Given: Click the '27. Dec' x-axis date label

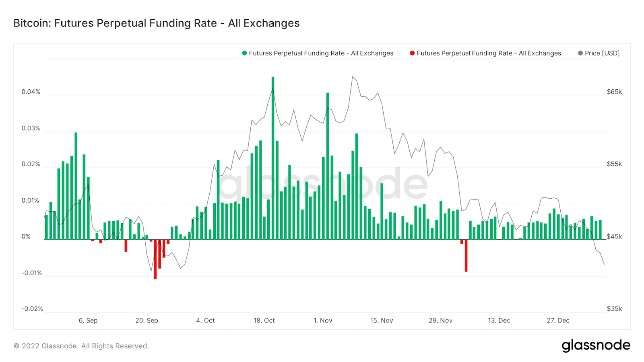Looking at the screenshot, I should (558, 321).
